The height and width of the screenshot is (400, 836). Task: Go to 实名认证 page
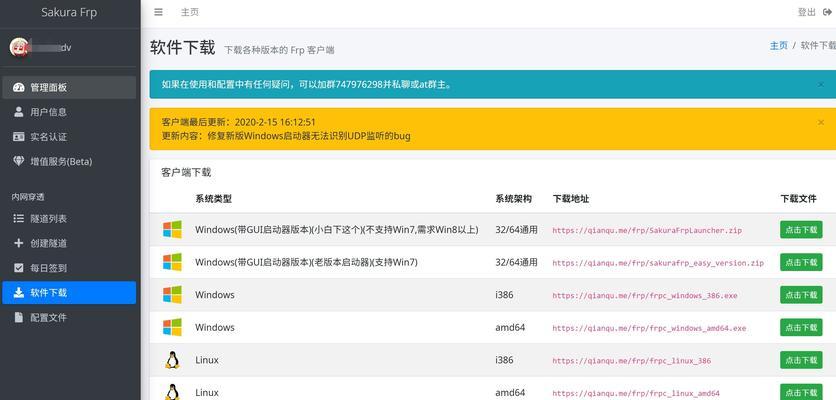tap(69, 137)
